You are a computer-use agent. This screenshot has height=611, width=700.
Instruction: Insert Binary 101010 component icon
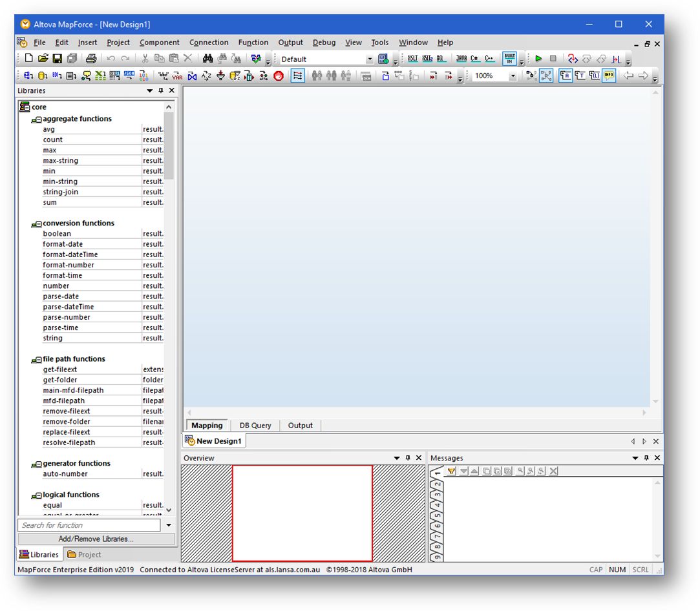pos(143,76)
